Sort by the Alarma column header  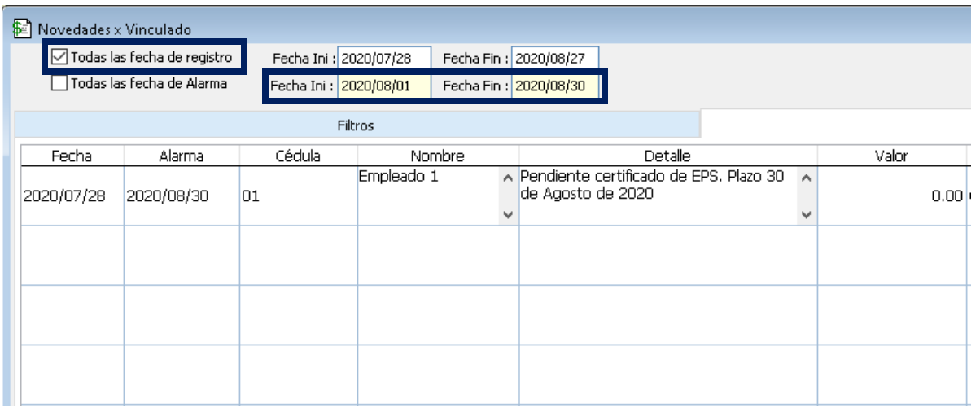182,156
